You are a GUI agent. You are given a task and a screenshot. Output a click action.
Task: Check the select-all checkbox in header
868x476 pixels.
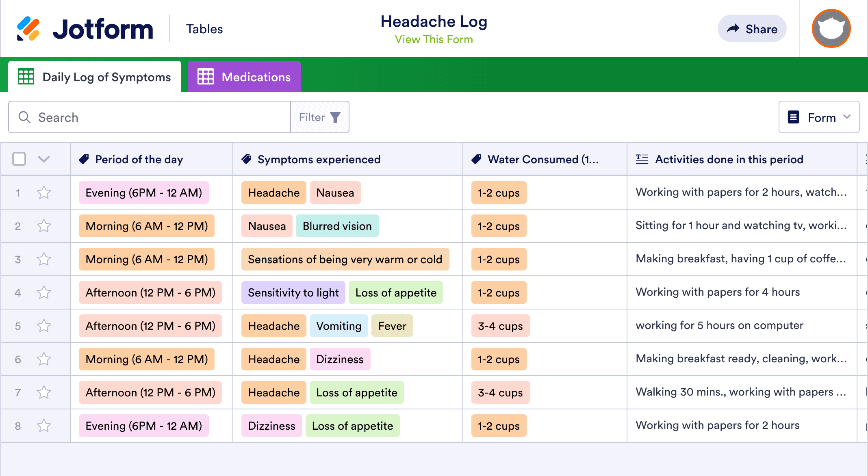point(19,159)
